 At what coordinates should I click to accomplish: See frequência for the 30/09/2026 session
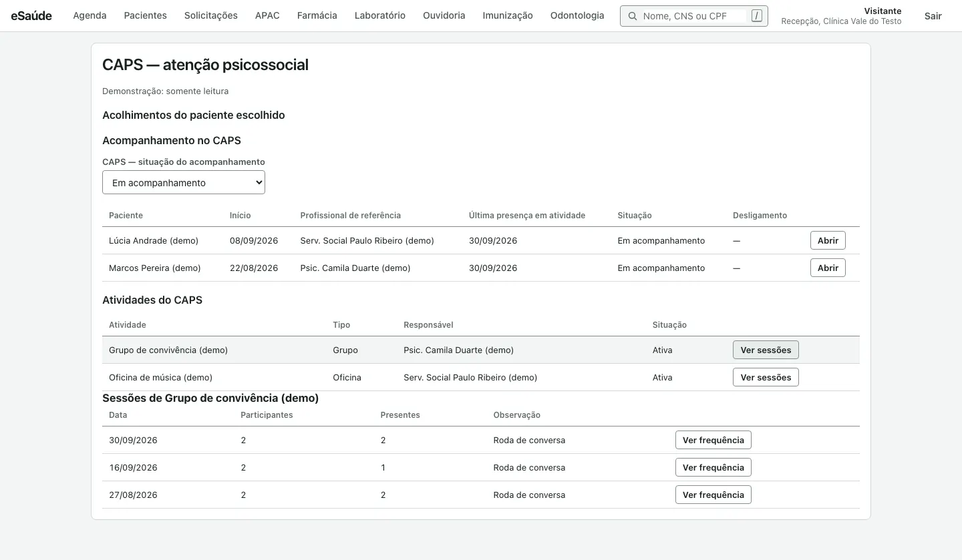(713, 440)
